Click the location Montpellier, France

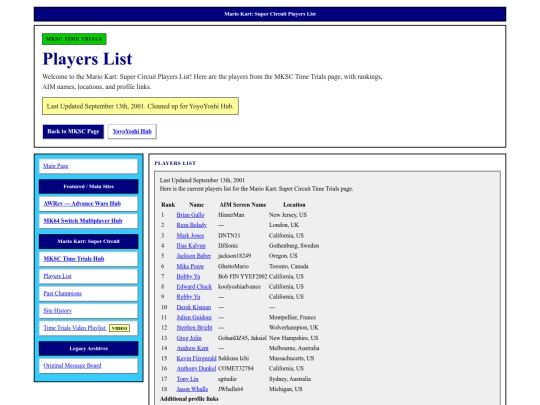click(x=292, y=317)
